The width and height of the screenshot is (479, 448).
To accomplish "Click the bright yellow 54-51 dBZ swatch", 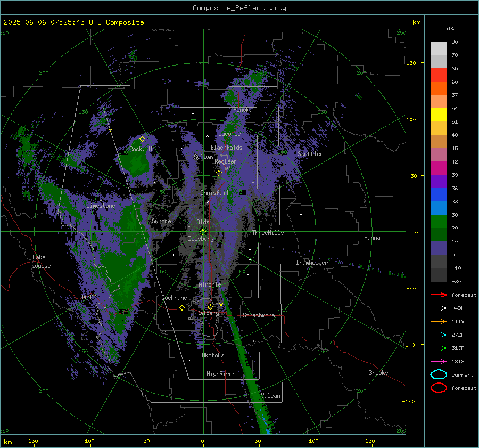I will click(x=439, y=115).
